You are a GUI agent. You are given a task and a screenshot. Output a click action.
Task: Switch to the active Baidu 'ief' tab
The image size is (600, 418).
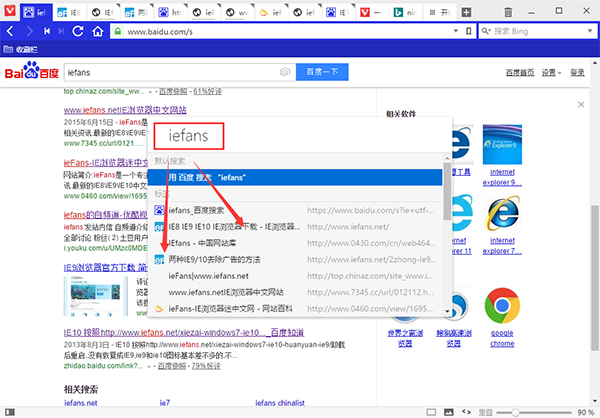click(x=36, y=13)
